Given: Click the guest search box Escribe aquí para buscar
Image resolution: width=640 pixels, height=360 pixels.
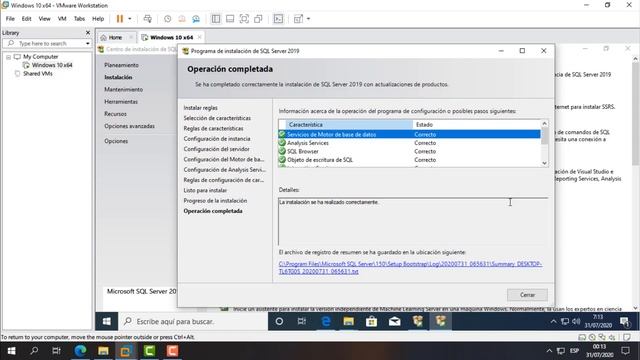Looking at the screenshot, I should pyautogui.click(x=193, y=321).
